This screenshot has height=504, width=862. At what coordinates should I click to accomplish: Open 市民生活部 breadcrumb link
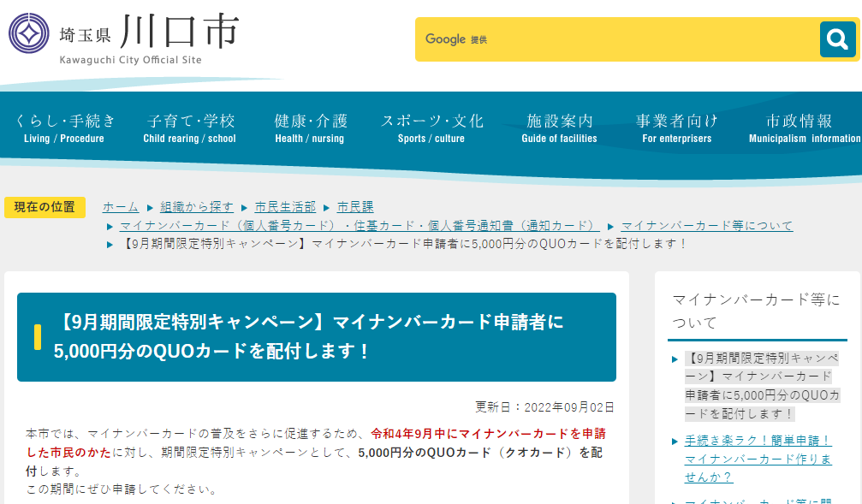pyautogui.click(x=285, y=207)
